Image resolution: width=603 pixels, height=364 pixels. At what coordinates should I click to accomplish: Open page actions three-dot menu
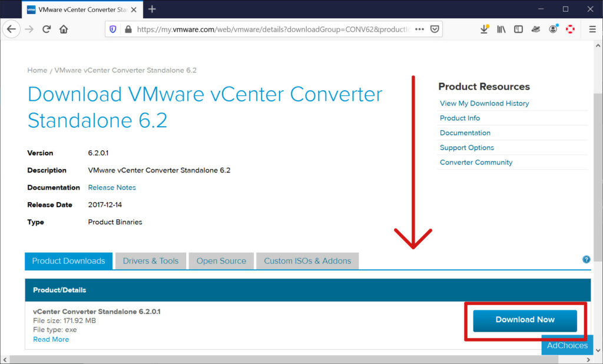[x=419, y=29]
